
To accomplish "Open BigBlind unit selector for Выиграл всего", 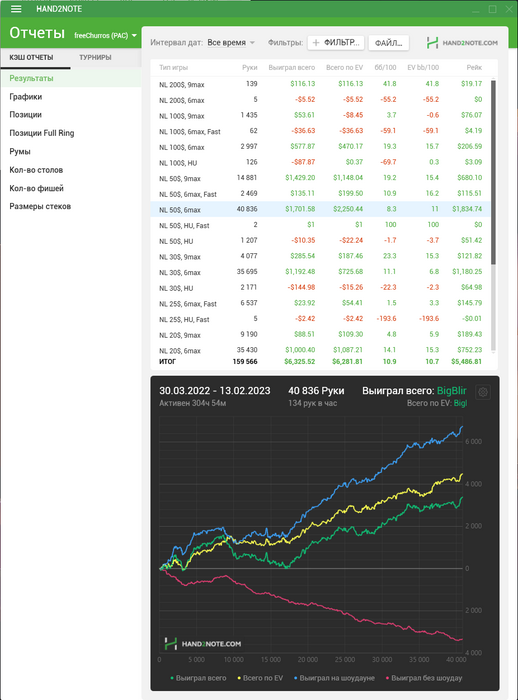I will click(x=451, y=391).
